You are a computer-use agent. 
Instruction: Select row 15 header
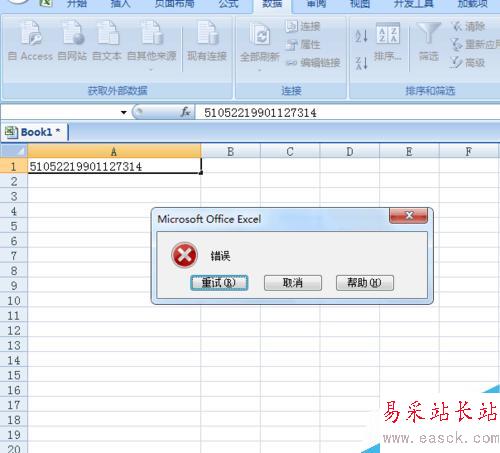14,375
